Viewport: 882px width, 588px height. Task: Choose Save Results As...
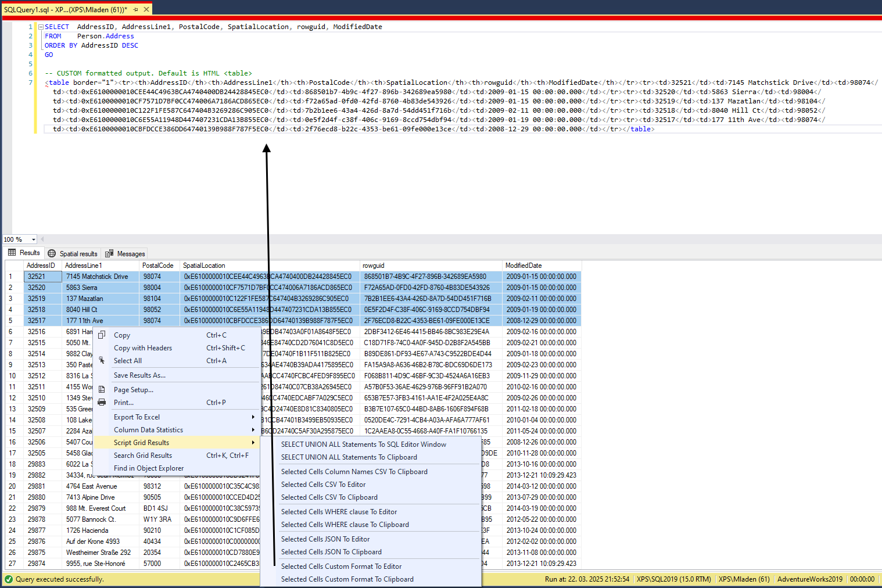click(177, 375)
